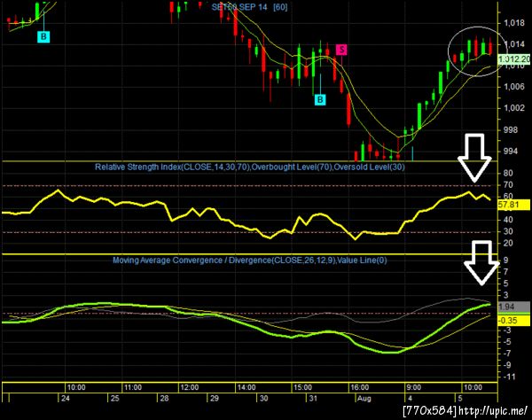Open the Relative Strength Index indicator title
Image resolution: width=532 pixels, height=420 pixels.
click(x=250, y=167)
